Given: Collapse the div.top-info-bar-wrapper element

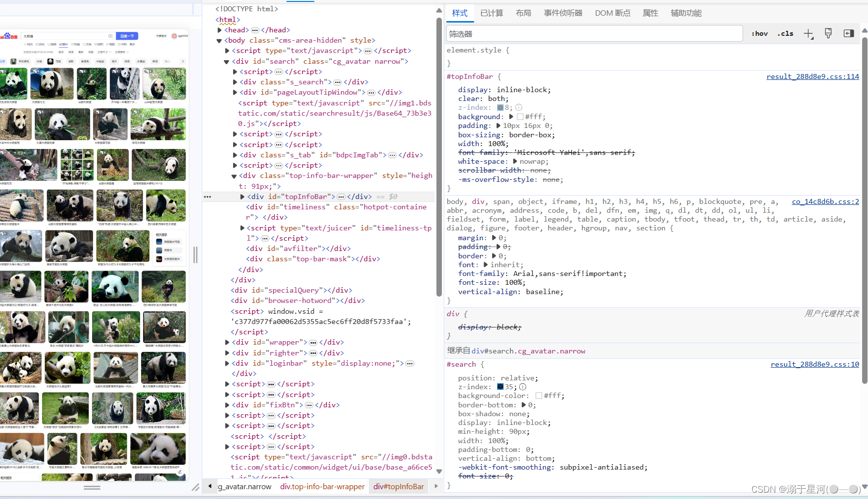Looking at the screenshot, I should coord(234,175).
